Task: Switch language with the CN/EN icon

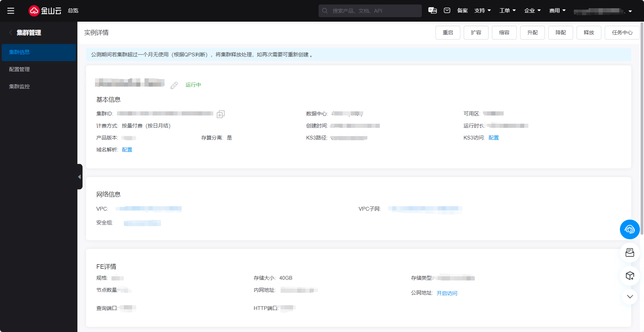Action: click(x=432, y=11)
